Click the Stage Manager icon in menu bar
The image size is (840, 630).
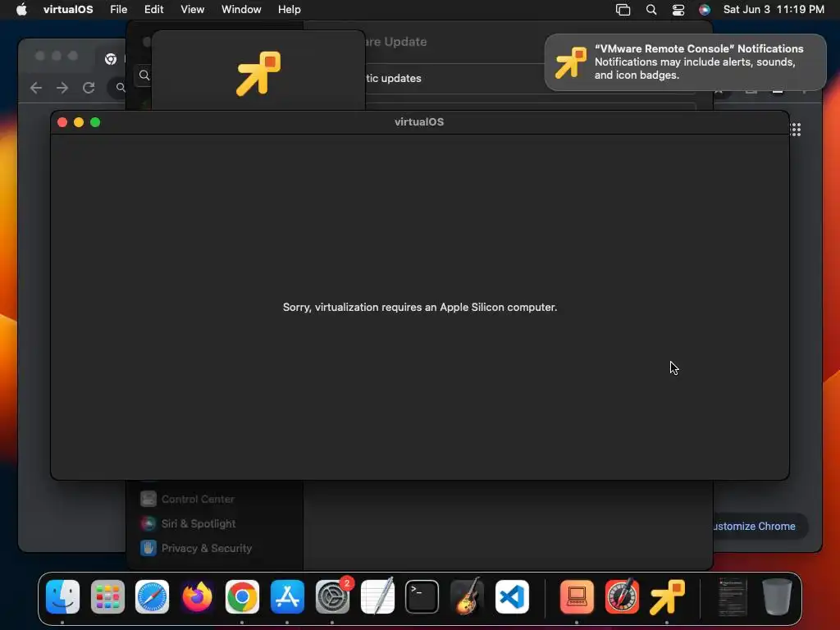click(623, 10)
